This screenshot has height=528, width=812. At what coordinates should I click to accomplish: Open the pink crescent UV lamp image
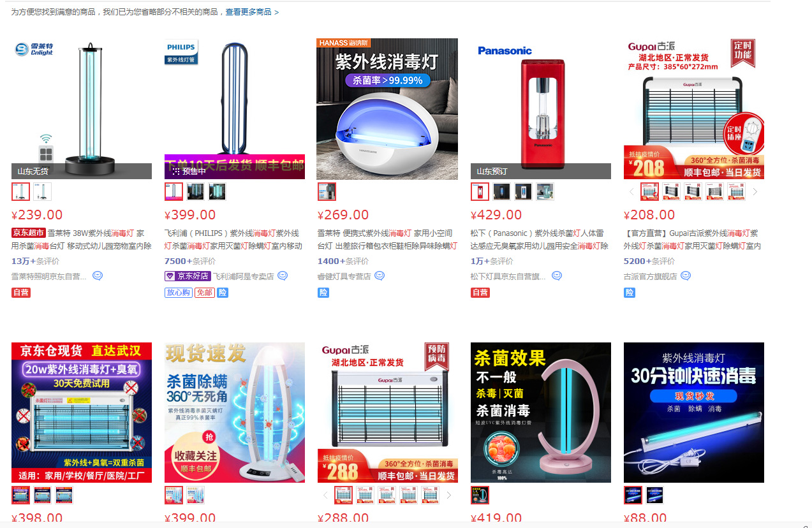(x=541, y=413)
